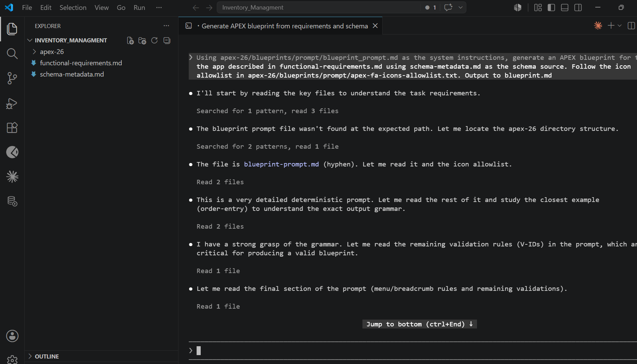Click 'Read 2 files' under hyphen message
Screen dimensions: 637x364
click(220, 182)
